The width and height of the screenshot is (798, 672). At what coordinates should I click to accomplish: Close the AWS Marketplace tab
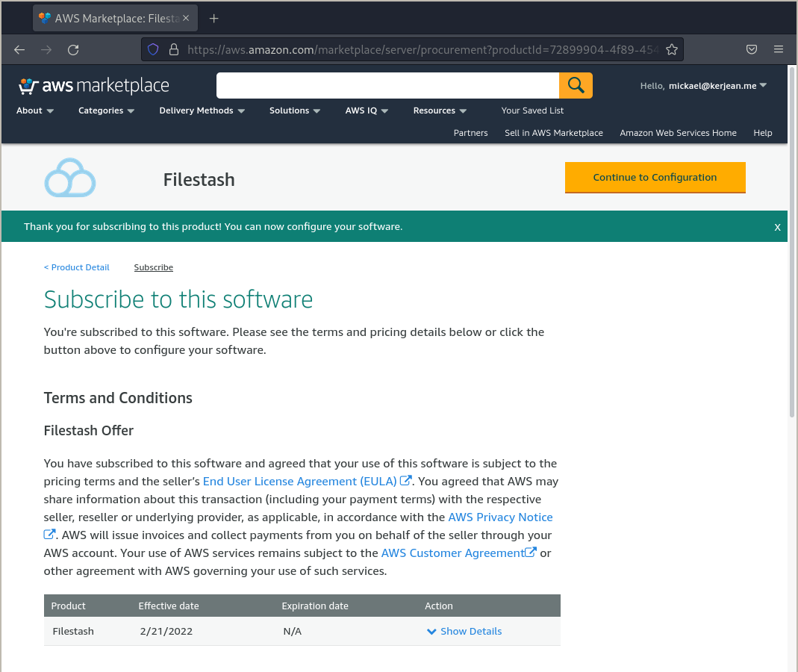(x=186, y=18)
